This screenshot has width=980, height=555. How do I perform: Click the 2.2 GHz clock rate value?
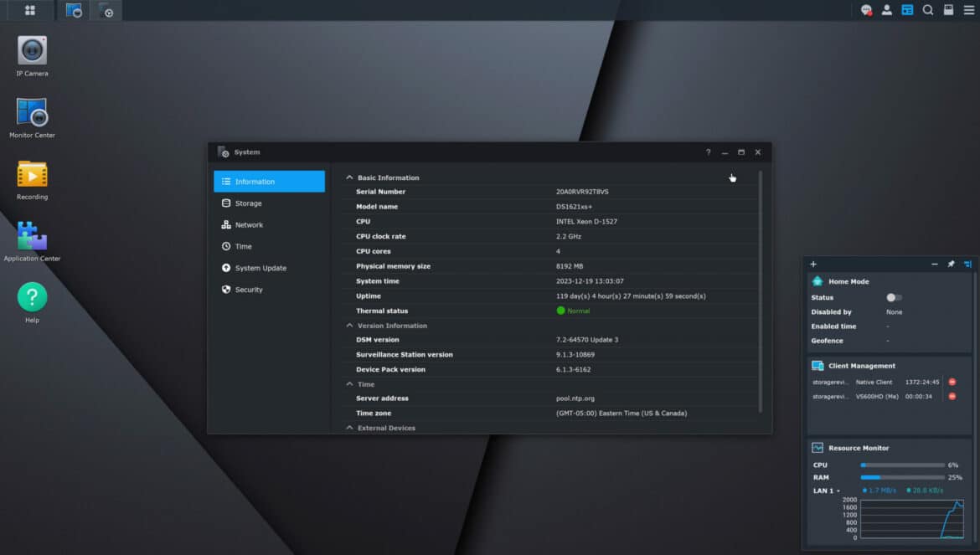point(568,237)
